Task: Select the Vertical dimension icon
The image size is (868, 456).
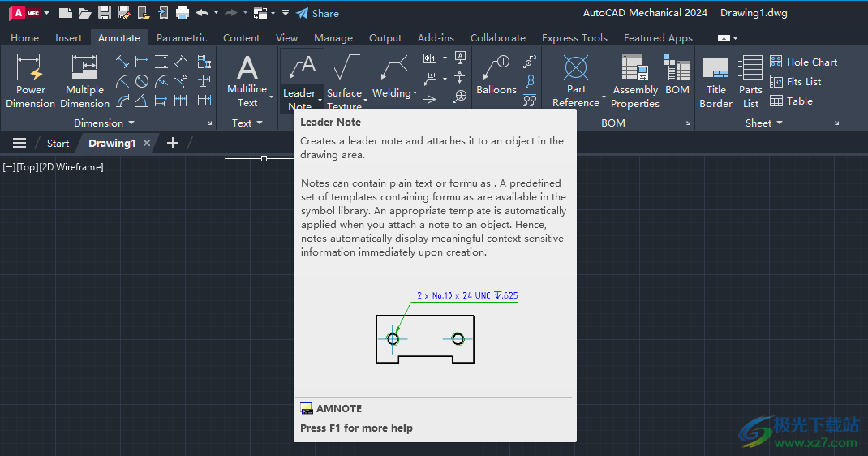Action: (161, 62)
